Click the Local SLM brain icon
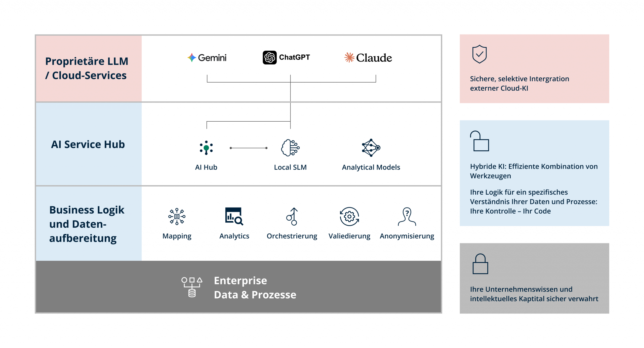This screenshot has width=644, height=348. (x=290, y=148)
